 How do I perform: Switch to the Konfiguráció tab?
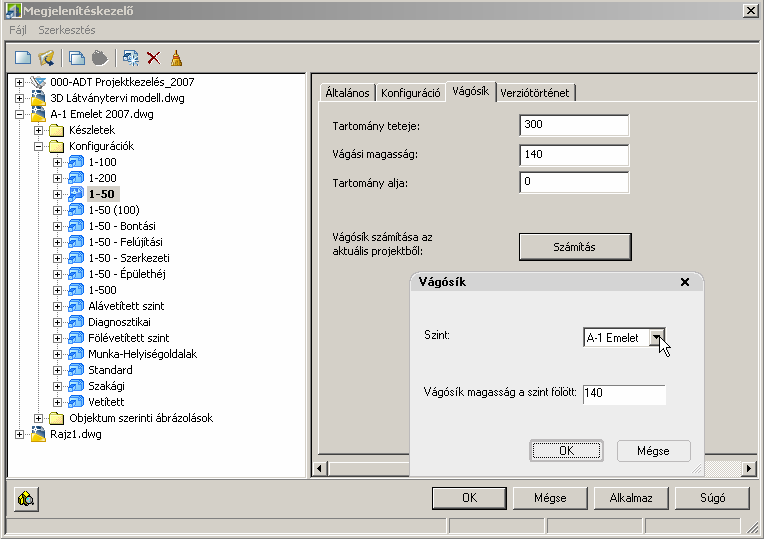tap(411, 93)
